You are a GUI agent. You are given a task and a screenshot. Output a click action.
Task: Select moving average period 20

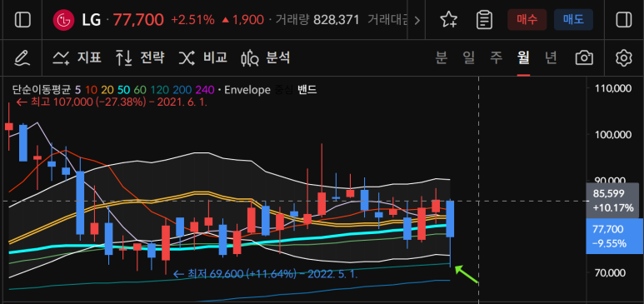[107, 90]
